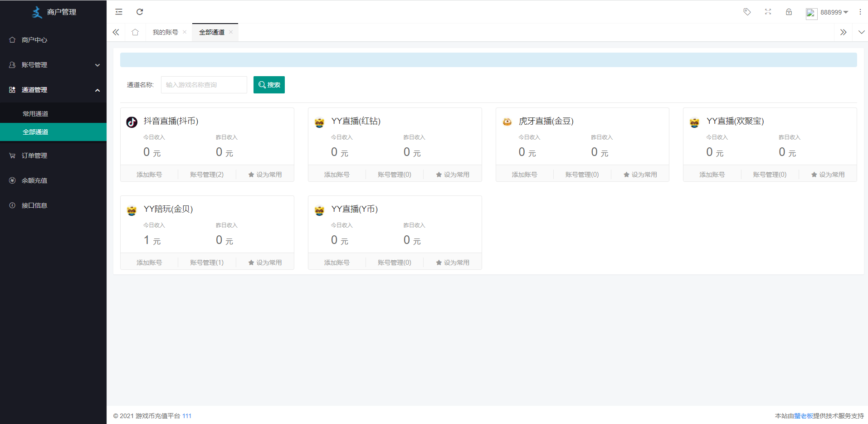Viewport: 868px width, 424px height.
Task: Toggle 虎牙直播(金豆) as frequently used
Action: click(x=640, y=174)
